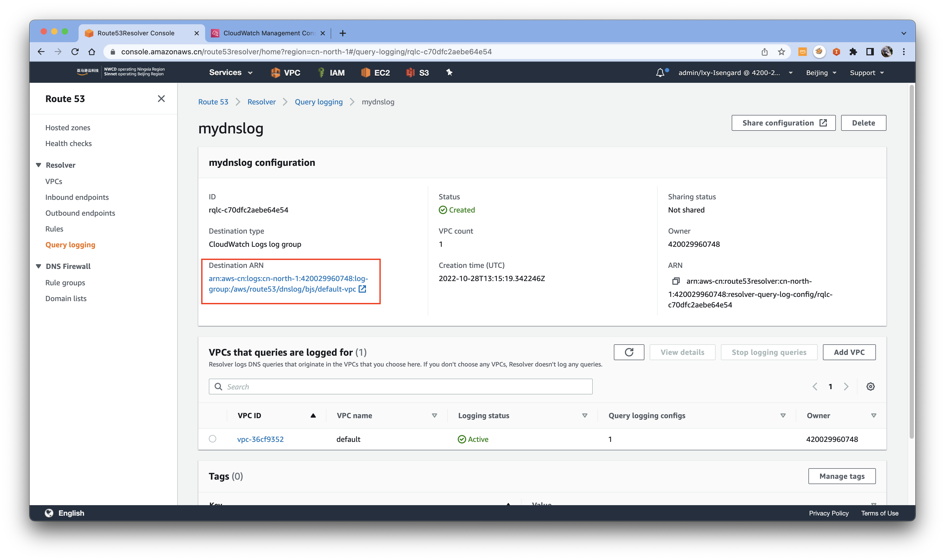The height and width of the screenshot is (560, 945).
Task: Go to Query logging breadcrumb
Action: point(319,102)
